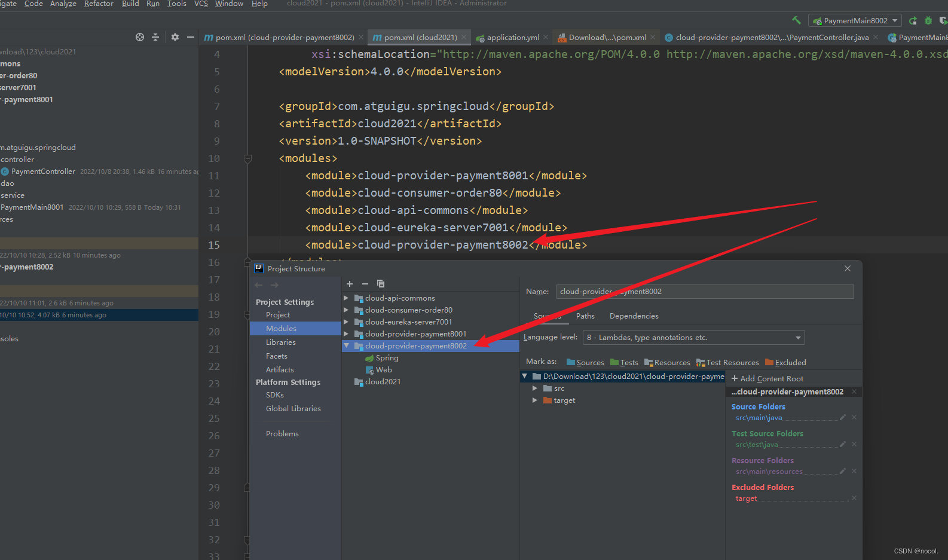The image size is (948, 560).
Task: Mark folder as Sources
Action: tap(585, 363)
